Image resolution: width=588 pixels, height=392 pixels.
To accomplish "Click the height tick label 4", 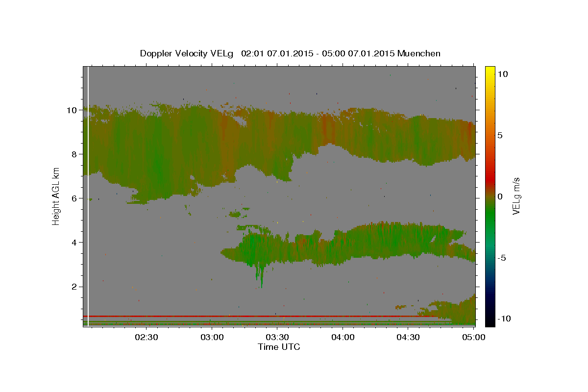I will coord(75,243).
